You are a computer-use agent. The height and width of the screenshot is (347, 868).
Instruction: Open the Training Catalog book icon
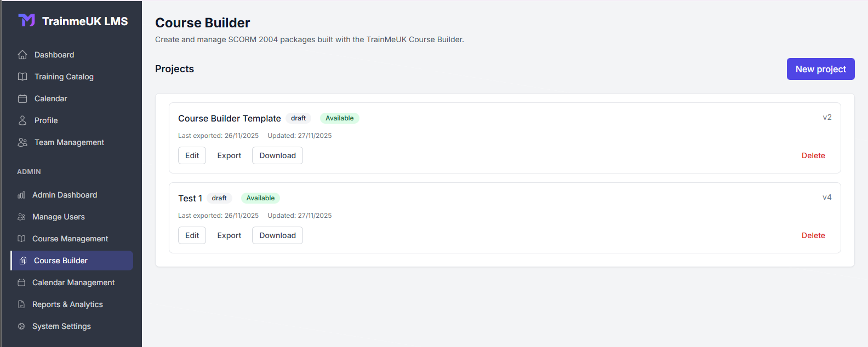point(22,77)
